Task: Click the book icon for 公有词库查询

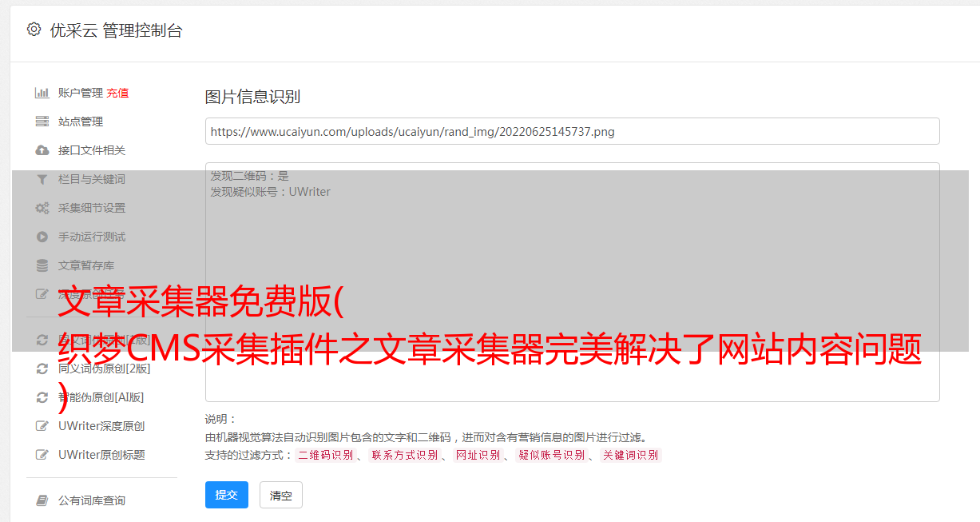Action: (42, 500)
